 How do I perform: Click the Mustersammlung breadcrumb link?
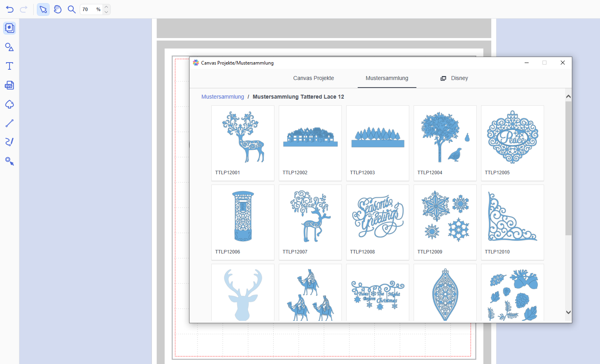pos(222,97)
